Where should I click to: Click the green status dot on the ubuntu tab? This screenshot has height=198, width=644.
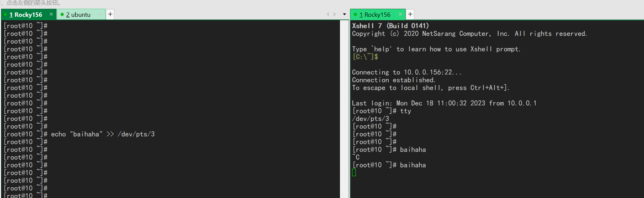(62, 14)
